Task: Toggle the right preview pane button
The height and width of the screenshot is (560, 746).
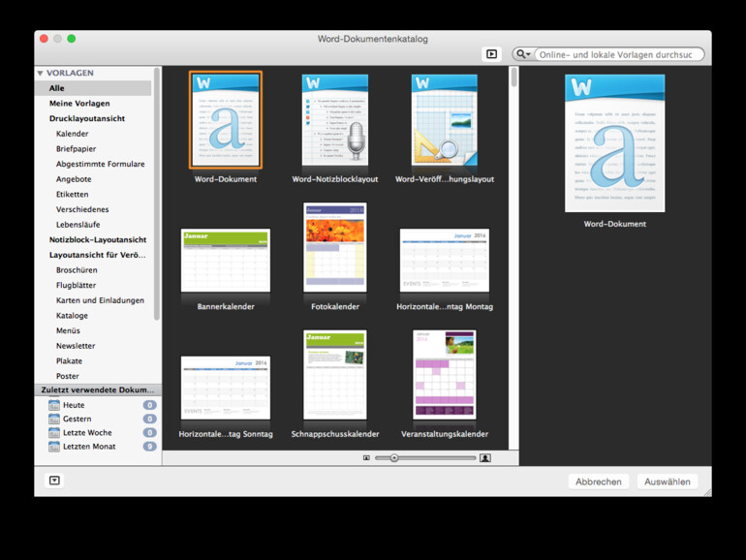Action: pyautogui.click(x=491, y=54)
